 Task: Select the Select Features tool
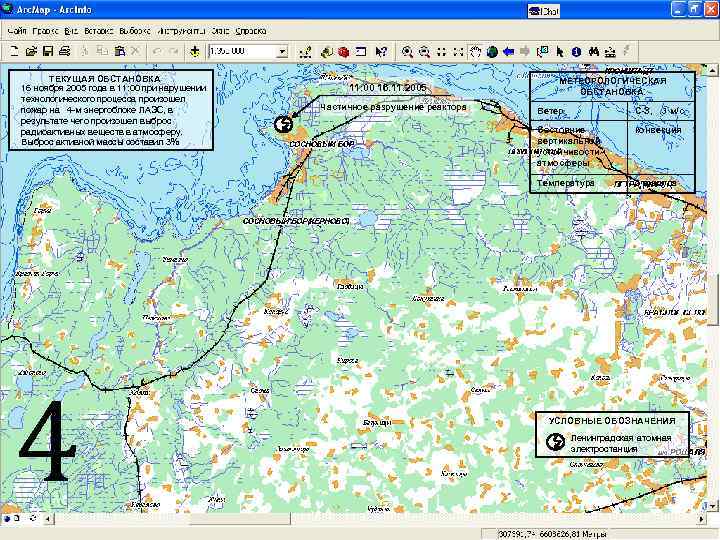tap(543, 52)
